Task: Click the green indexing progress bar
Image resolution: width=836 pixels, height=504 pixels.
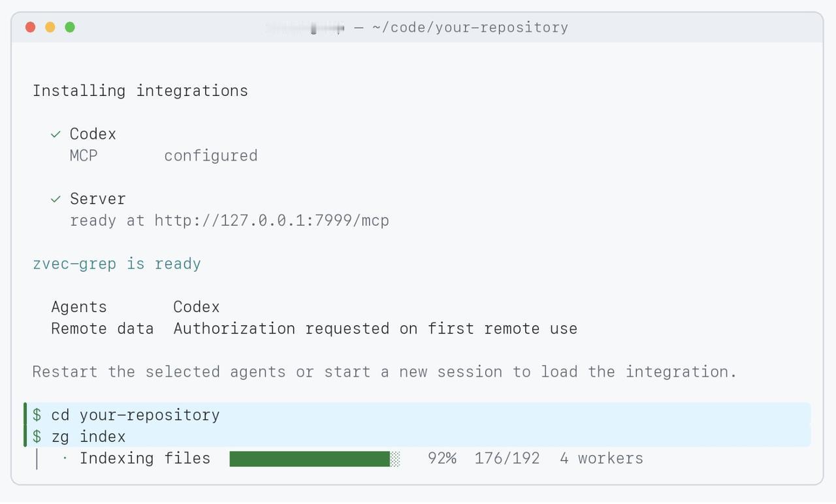Action: (x=315, y=458)
